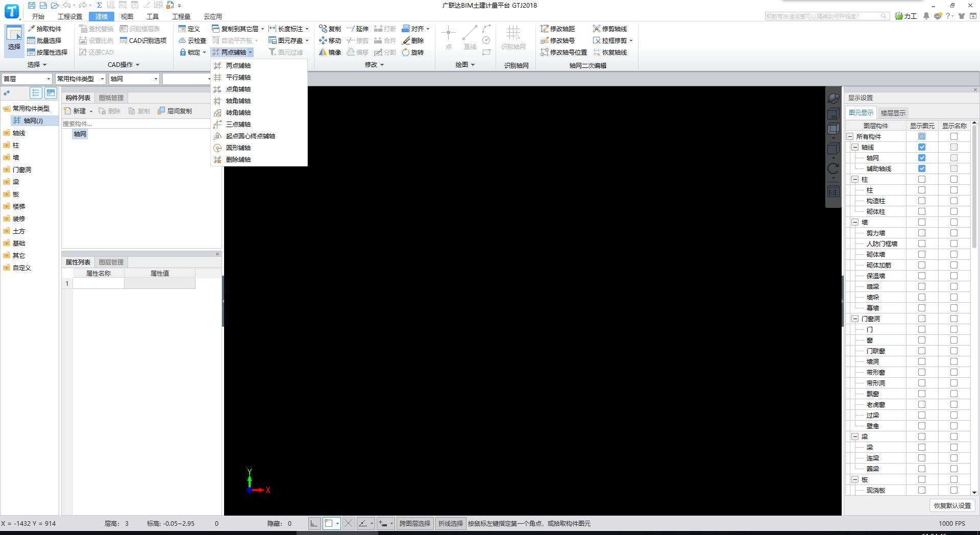Click 跨图层选择 in status bar
980x535 pixels.
[415, 523]
